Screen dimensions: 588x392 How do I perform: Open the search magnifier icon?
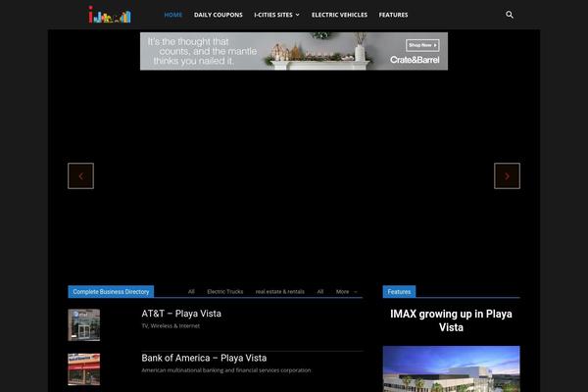(x=510, y=15)
